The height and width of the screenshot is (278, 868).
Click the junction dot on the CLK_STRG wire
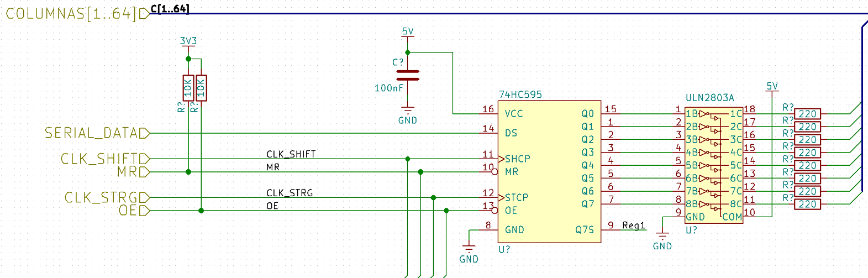point(433,198)
